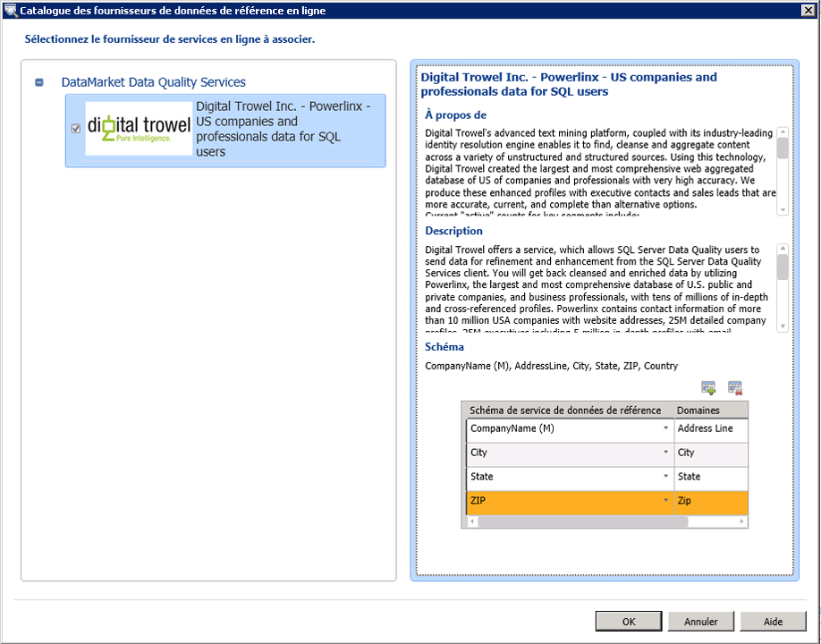This screenshot has height=644, width=821.
Task: Open the State schema dropdown
Action: click(x=665, y=477)
